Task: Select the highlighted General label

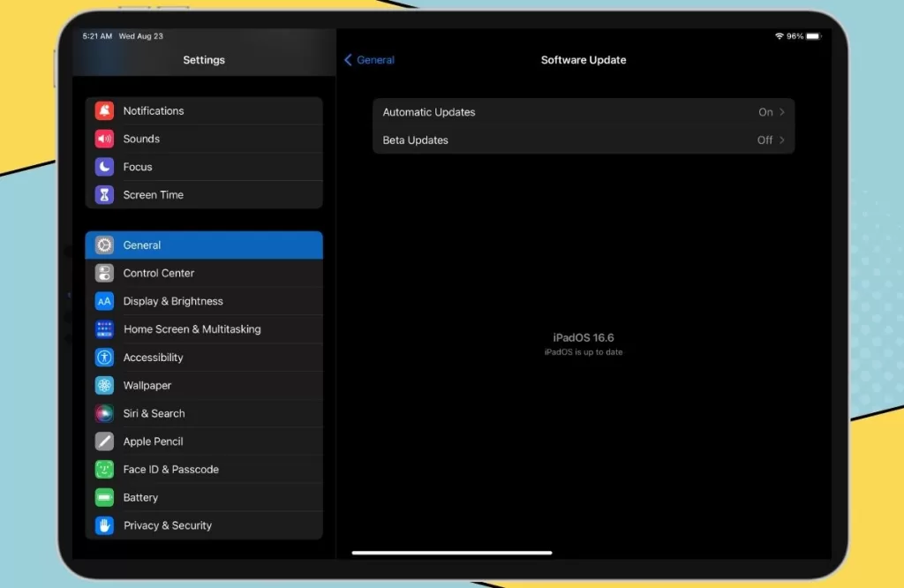Action: (x=142, y=245)
